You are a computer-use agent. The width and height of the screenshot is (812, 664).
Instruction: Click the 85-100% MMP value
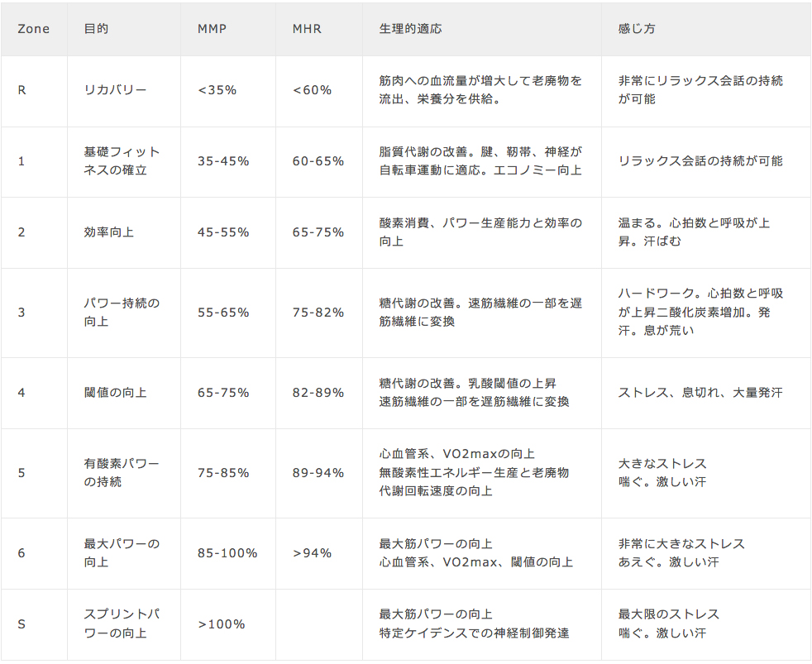pyautogui.click(x=227, y=553)
